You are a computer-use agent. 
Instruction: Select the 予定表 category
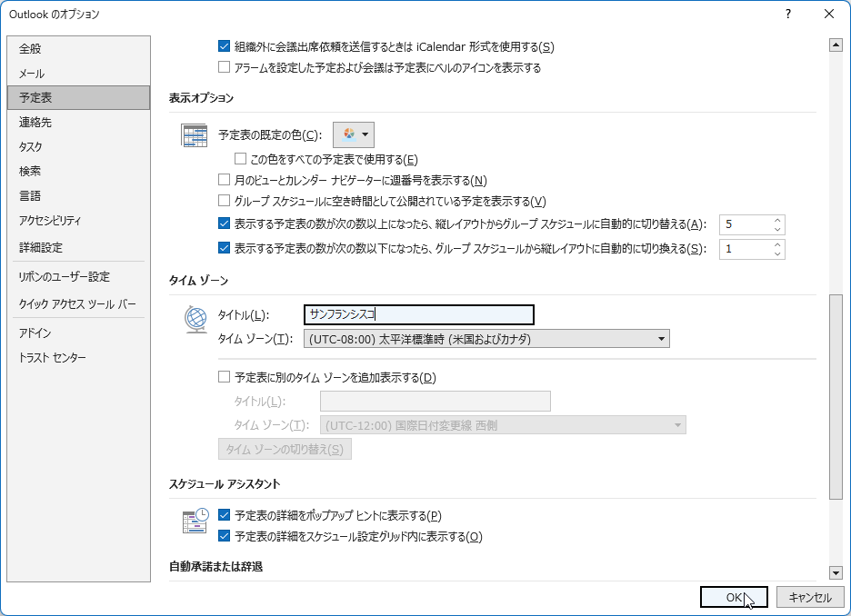pyautogui.click(x=79, y=97)
